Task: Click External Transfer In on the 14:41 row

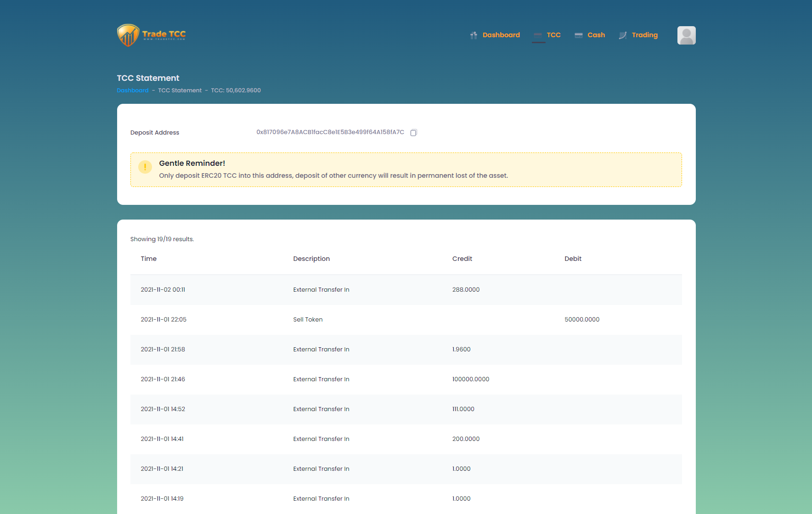Action: tap(321, 439)
